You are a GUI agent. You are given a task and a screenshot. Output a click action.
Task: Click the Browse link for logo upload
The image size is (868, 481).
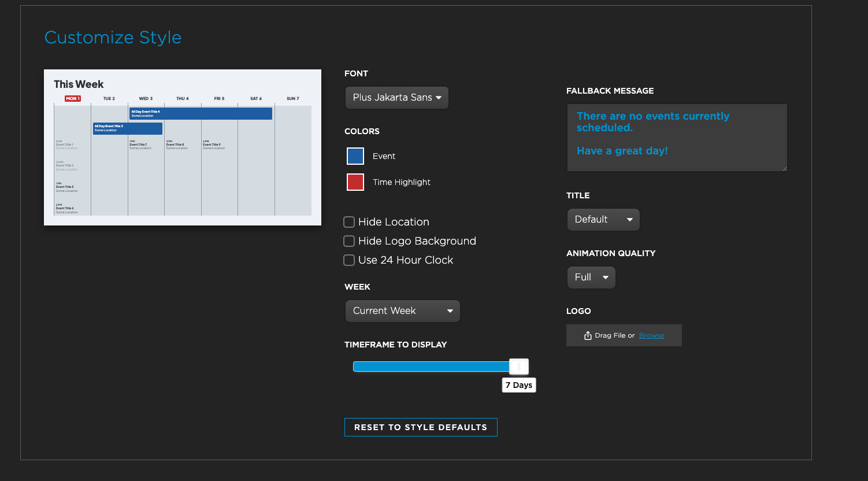651,336
